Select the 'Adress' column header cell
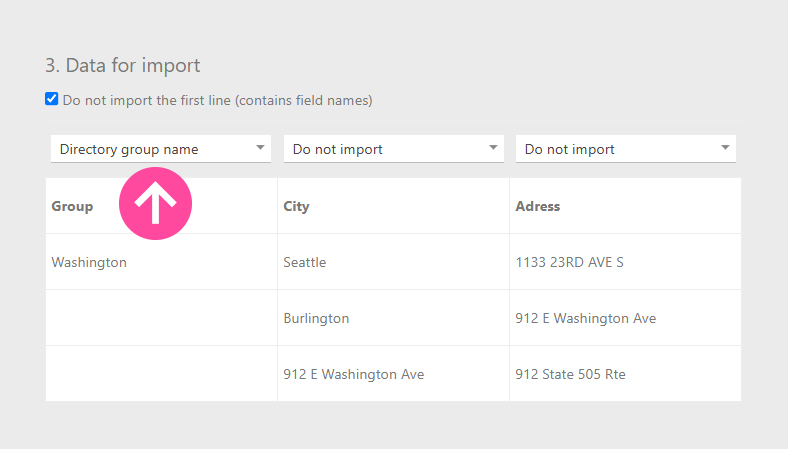This screenshot has width=788, height=449. (x=537, y=206)
